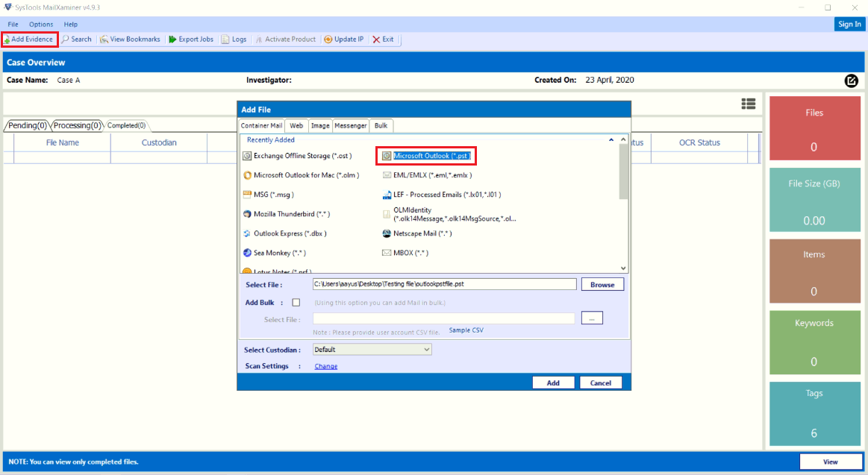
Task: Collapse the Recently Added section
Action: point(611,140)
